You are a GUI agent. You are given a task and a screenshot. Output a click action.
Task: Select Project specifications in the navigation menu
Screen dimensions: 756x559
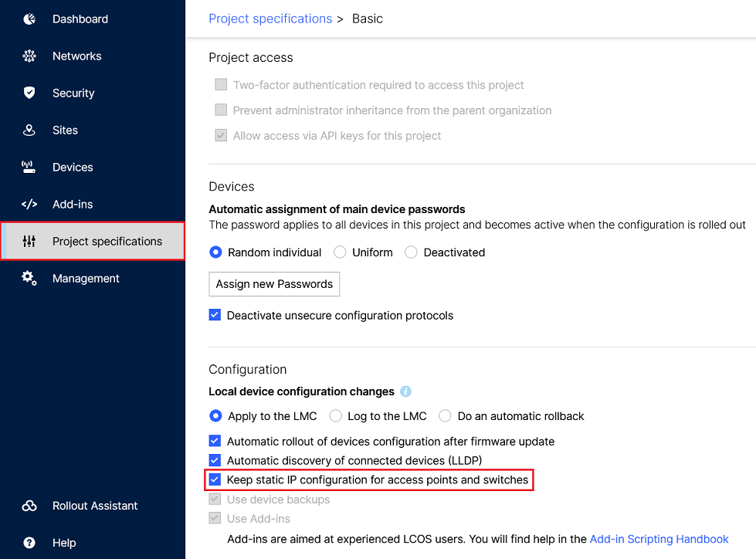[x=106, y=241]
